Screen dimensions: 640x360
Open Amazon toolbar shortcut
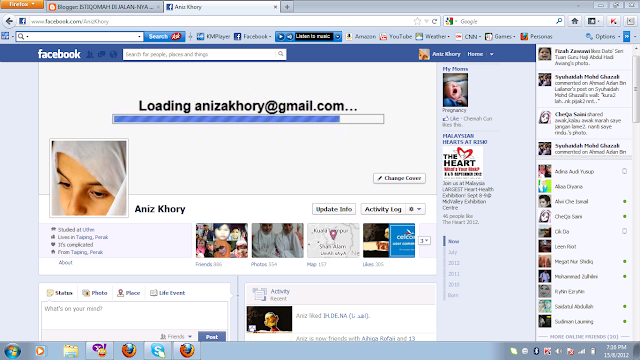361,36
